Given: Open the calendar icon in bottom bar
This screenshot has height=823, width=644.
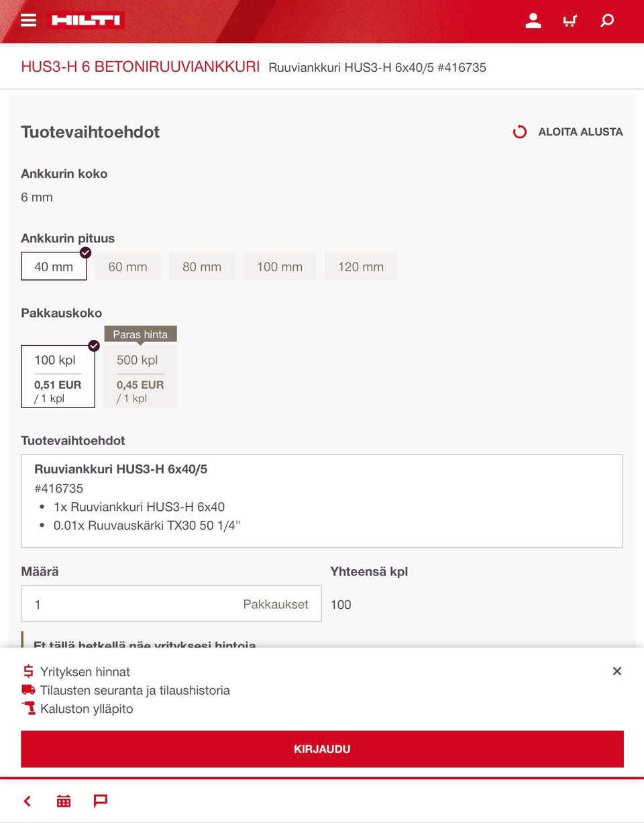Looking at the screenshot, I should 64,801.
